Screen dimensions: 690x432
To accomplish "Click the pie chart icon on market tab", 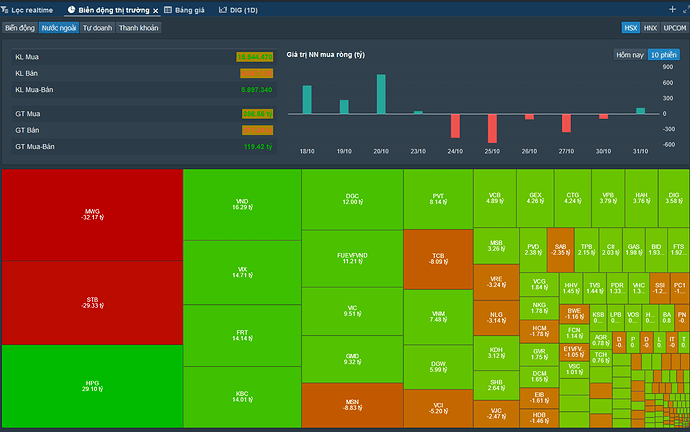I will [71, 10].
